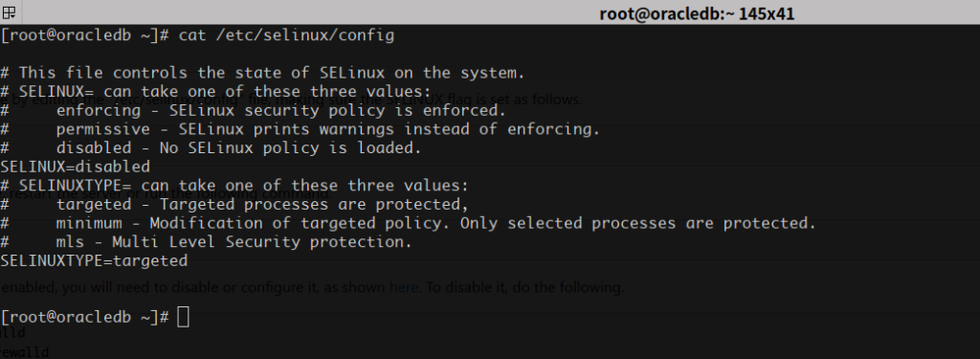The image size is (980, 359).
Task: Click the word 'enforcing' in comments
Action: coord(99,111)
